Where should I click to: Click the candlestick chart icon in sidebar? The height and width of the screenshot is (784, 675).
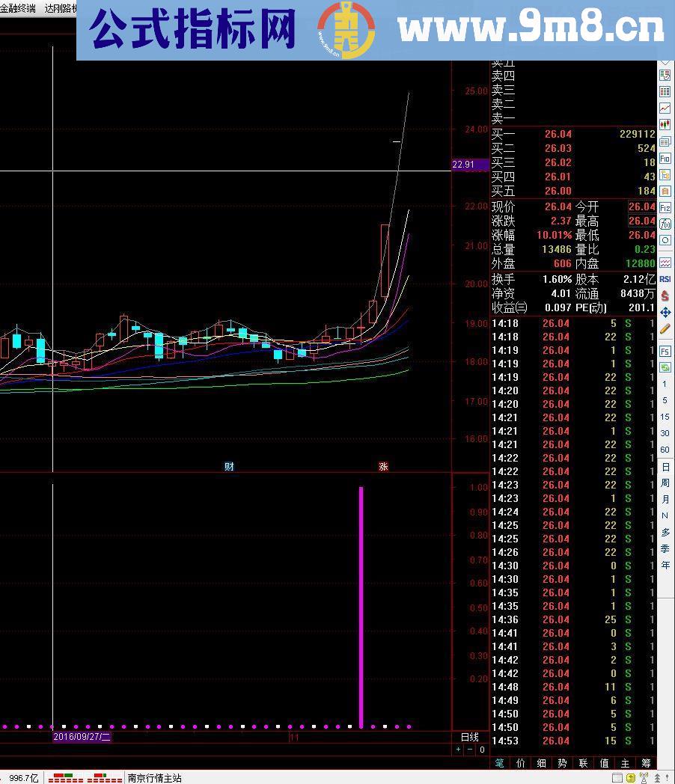coord(665,125)
